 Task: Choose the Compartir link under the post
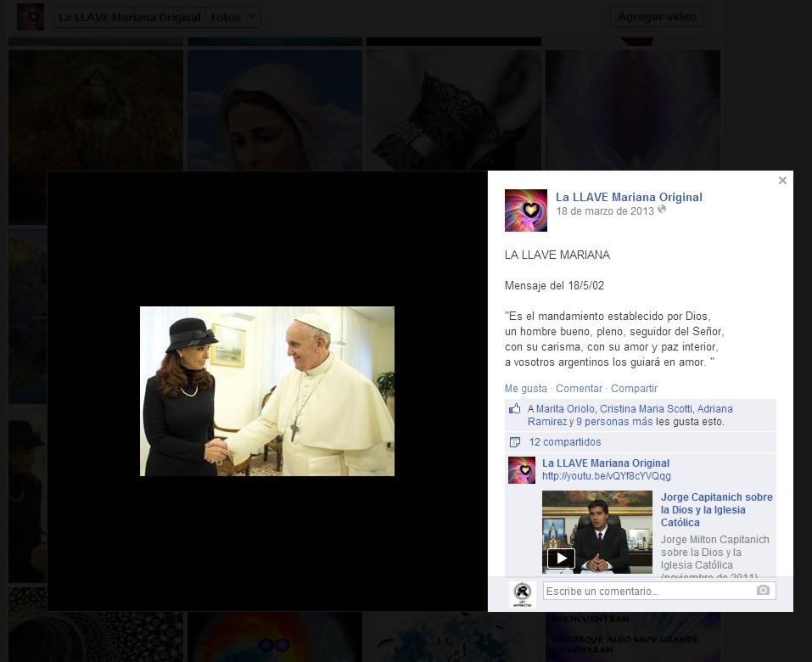(x=634, y=389)
